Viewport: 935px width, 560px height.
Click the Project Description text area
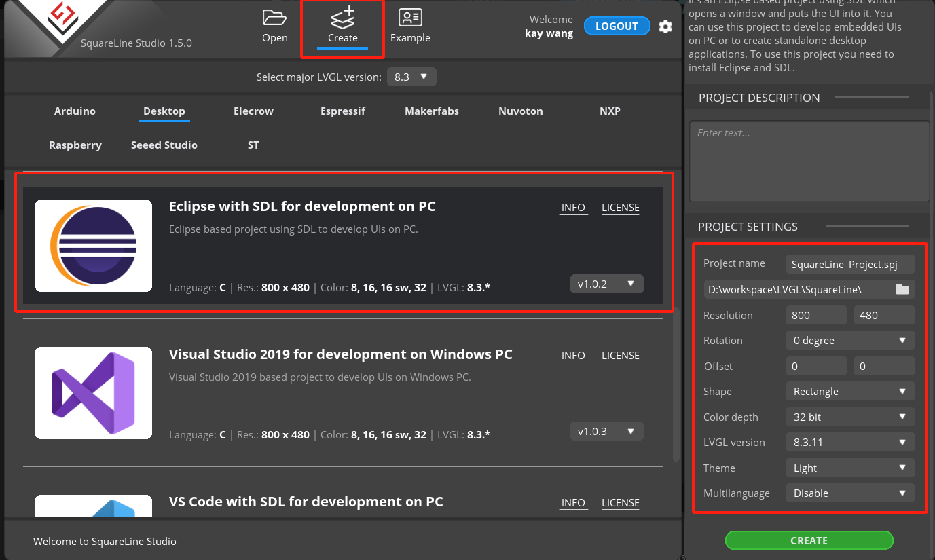[809, 161]
